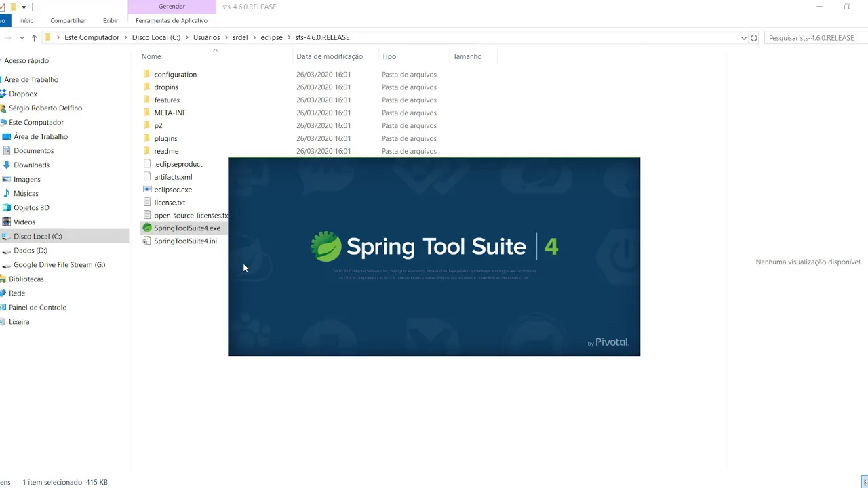This screenshot has height=488, width=868.
Task: Open the Compartilhar ribbon tab
Action: pos(68,20)
